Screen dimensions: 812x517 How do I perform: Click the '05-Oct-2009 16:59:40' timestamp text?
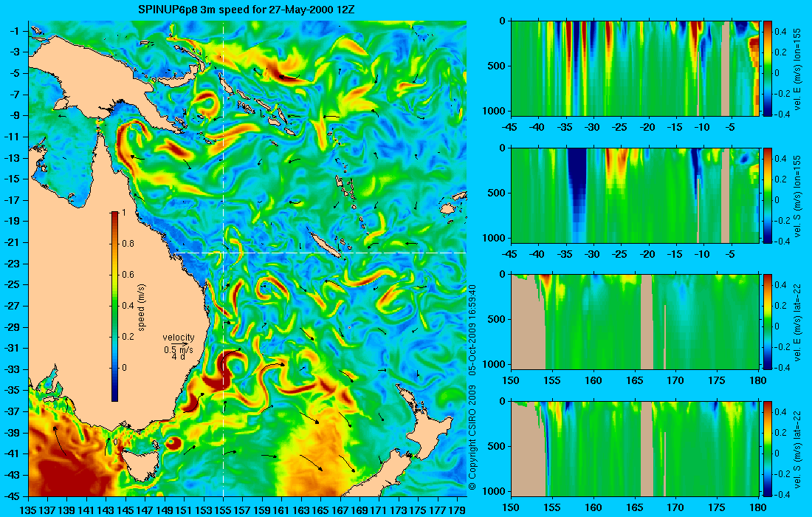coord(472,329)
